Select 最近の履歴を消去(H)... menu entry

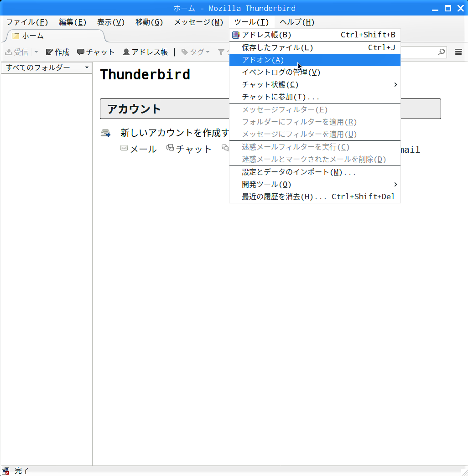coord(315,197)
